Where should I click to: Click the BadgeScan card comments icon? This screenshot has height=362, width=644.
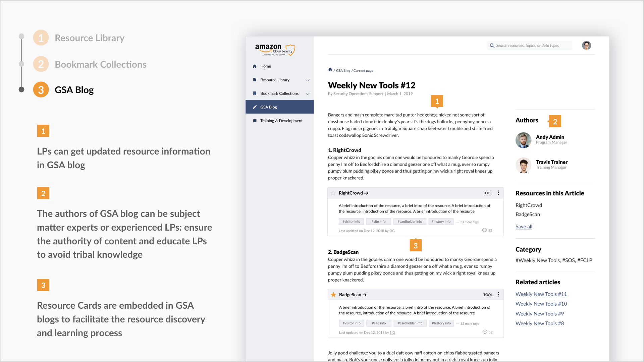pos(485,332)
